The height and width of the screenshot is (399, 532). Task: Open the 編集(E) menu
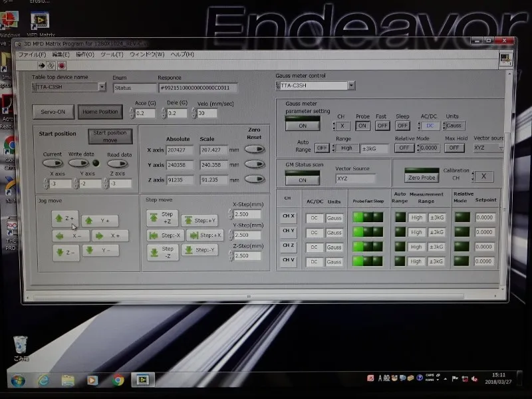pos(61,55)
